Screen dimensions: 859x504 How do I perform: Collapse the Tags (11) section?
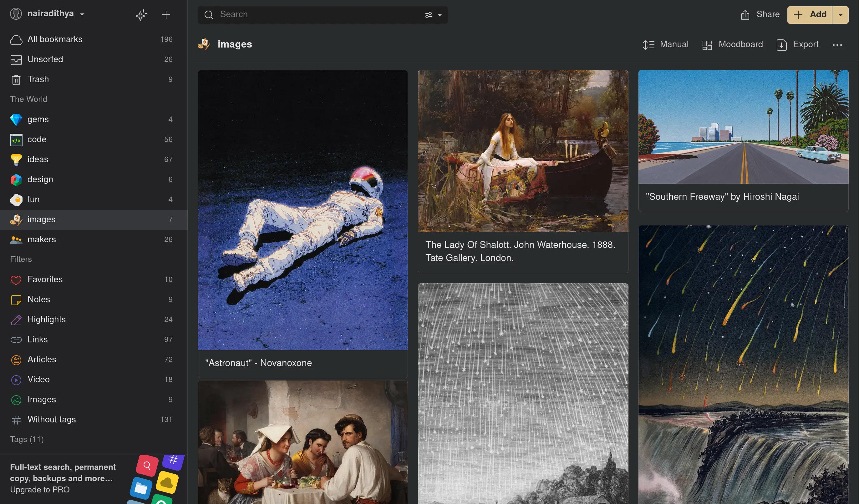pos(27,439)
